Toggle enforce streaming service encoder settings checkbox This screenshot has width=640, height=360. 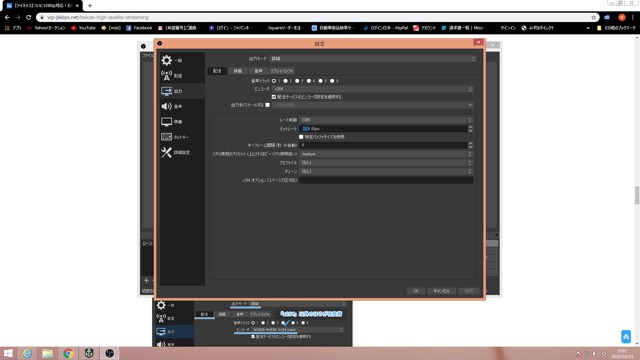coord(274,97)
